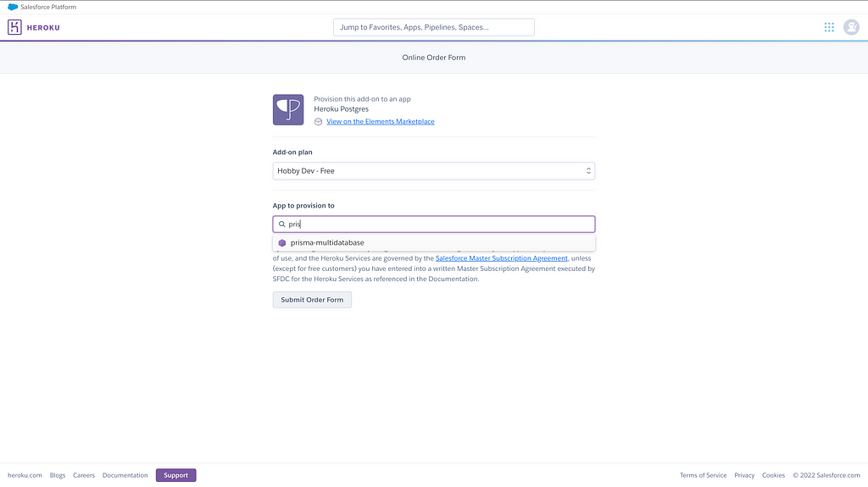Open the app launcher grid icon
Screen dimensions: 868x487
tap(829, 27)
